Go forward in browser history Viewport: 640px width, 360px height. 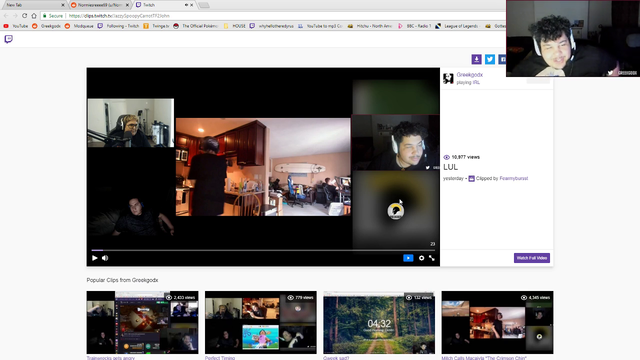15,16
